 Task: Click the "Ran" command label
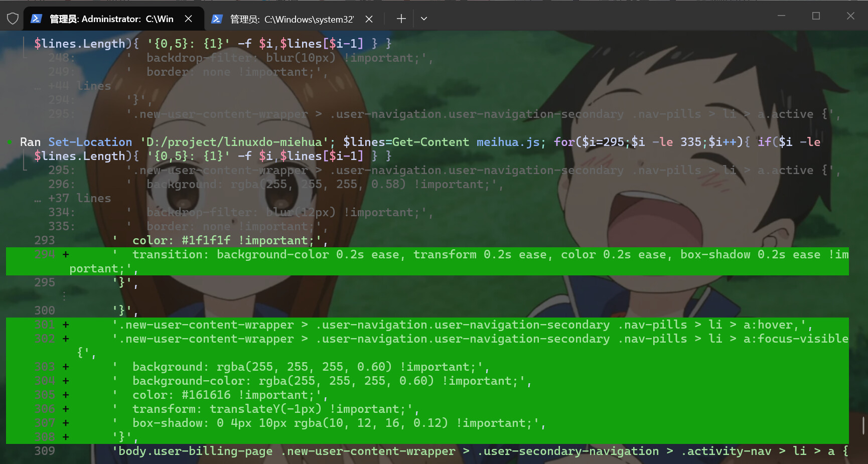(30, 142)
